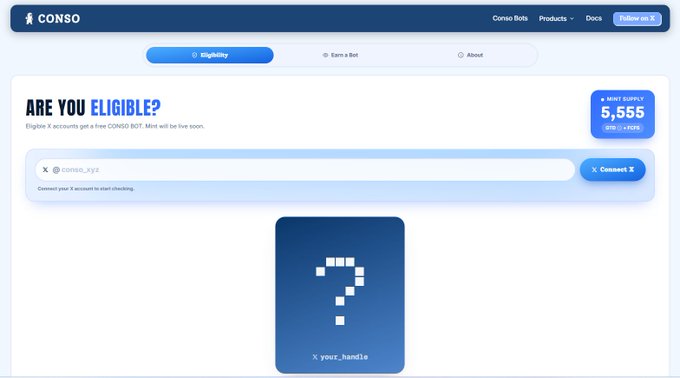The height and width of the screenshot is (378, 680).
Task: Click the 'Eligible X accounts get a free CONSO BOT' text
Action: pos(115,126)
